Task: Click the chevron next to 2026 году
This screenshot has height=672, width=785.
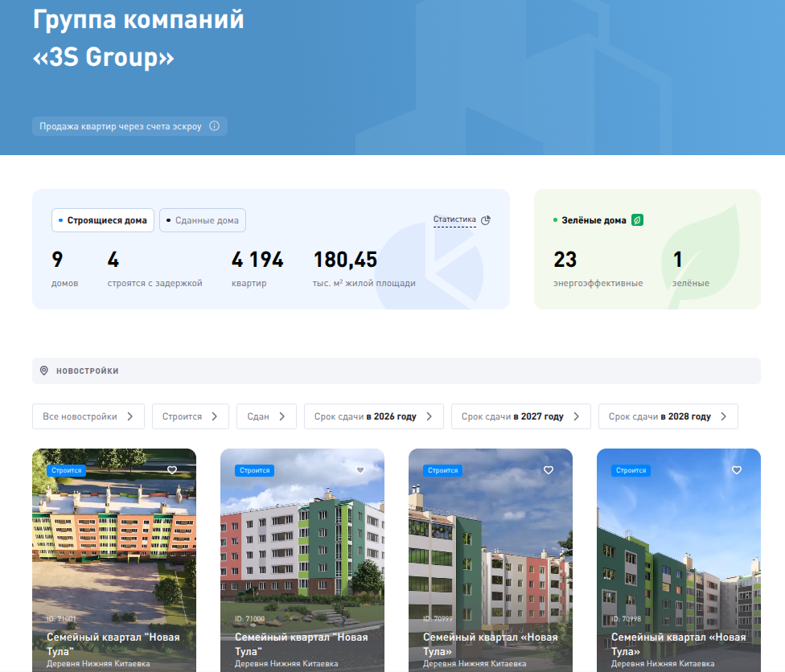Action: (x=429, y=416)
